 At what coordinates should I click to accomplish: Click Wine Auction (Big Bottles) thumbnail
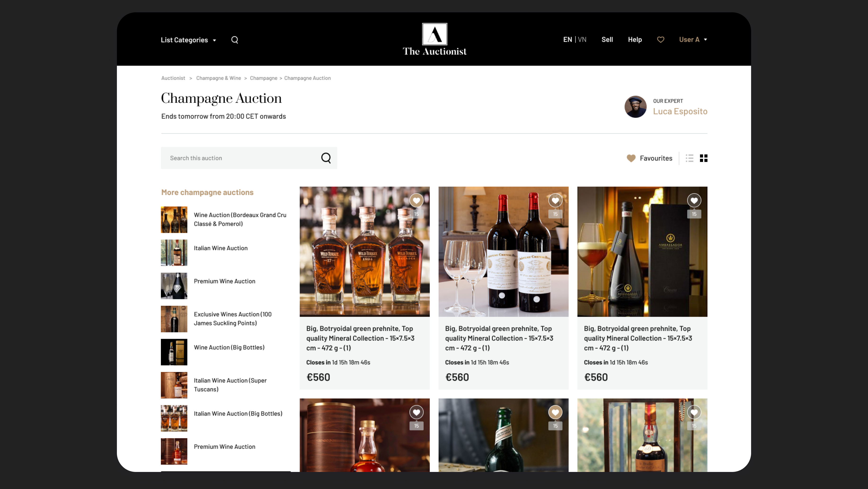click(x=174, y=352)
